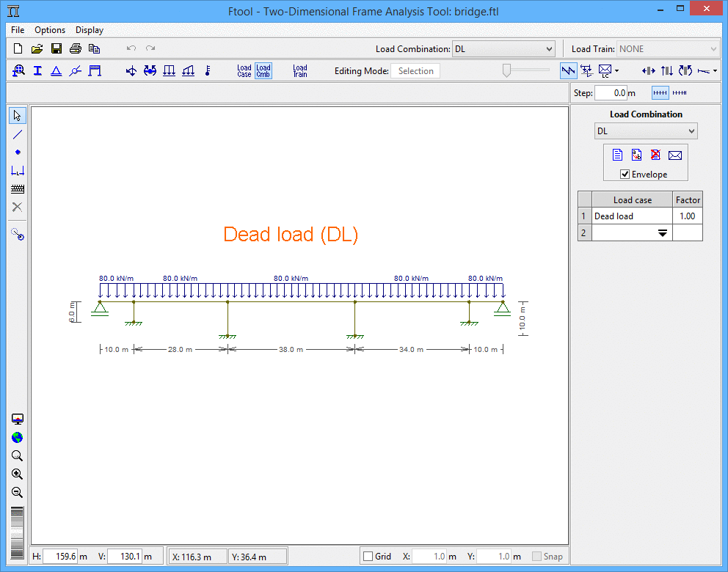Select the member line drawing tool
Screen dimensions: 728x572
16,133
